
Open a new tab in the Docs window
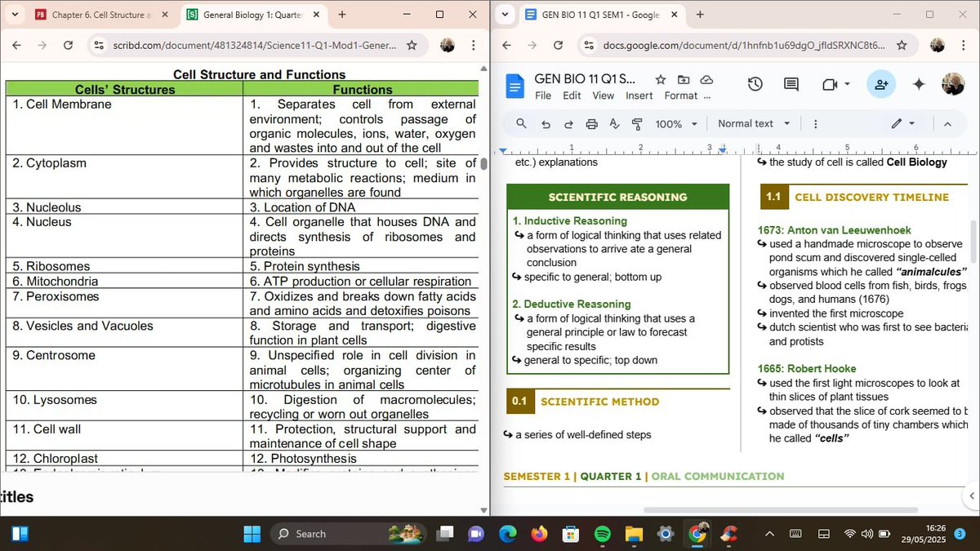pos(700,15)
